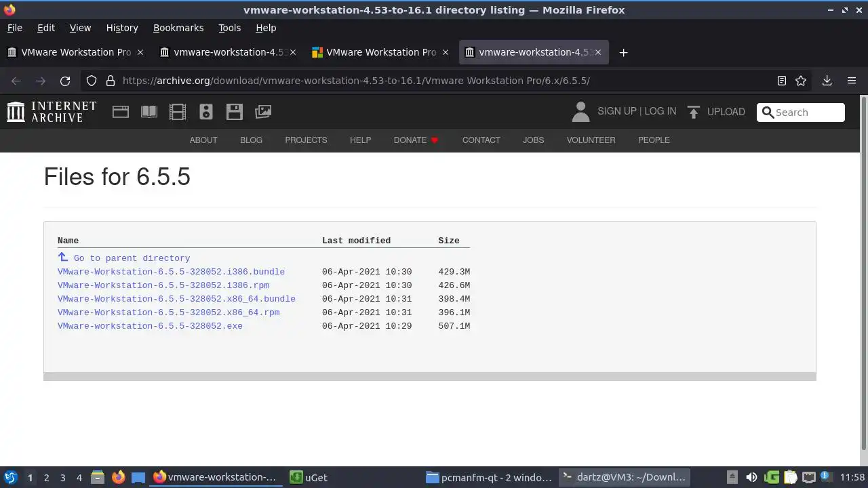Screen dimensions: 868x488
Task: Click the user avatar icon
Action: tap(580, 112)
